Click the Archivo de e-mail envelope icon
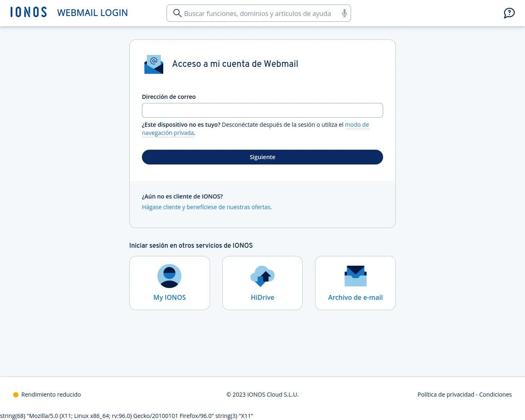Image resolution: width=525 pixels, height=420 pixels. (355, 276)
